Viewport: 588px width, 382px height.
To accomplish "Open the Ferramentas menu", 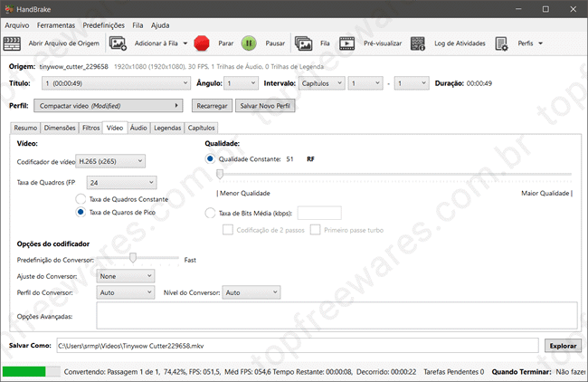I will (56, 25).
